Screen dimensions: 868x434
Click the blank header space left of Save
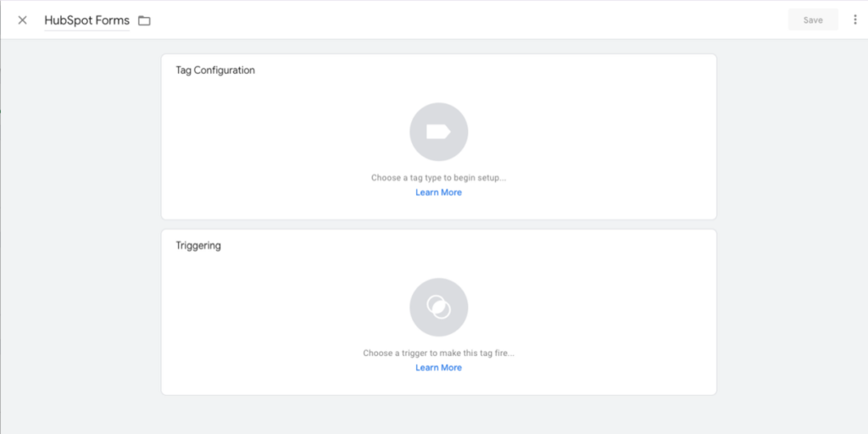click(509, 20)
